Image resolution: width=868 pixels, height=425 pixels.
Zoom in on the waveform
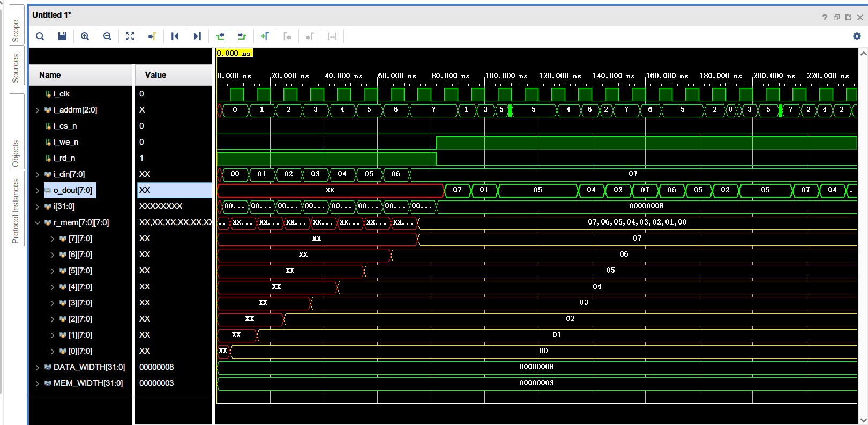pos(85,36)
